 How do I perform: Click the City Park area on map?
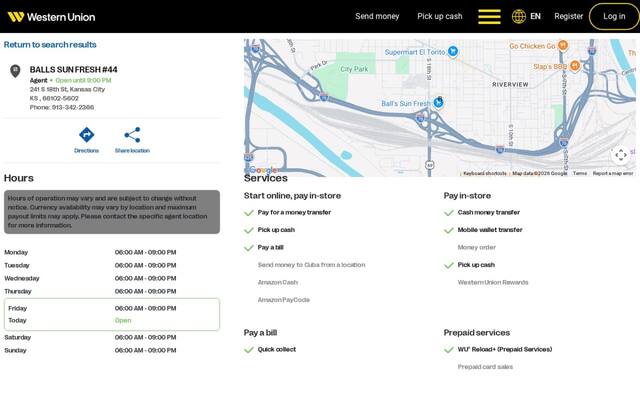pyautogui.click(x=354, y=69)
